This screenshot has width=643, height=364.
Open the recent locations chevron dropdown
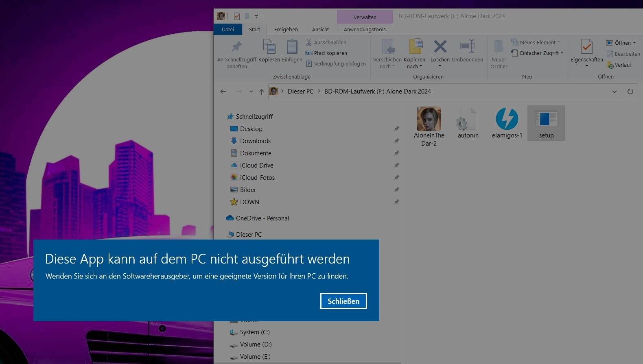pos(251,92)
